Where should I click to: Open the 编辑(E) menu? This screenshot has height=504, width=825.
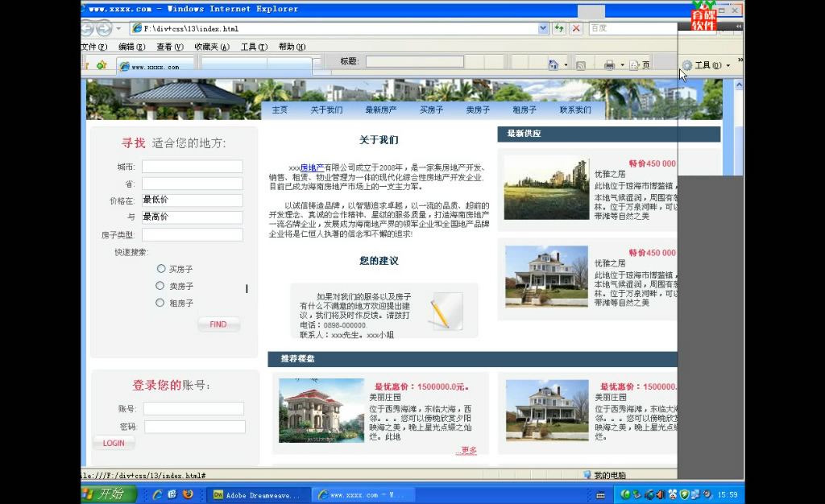point(131,47)
